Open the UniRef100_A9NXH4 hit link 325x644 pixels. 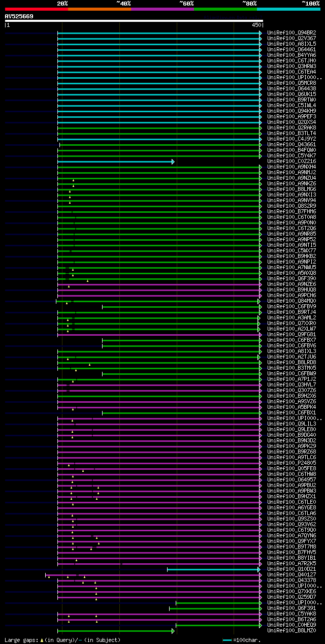[x=291, y=167]
